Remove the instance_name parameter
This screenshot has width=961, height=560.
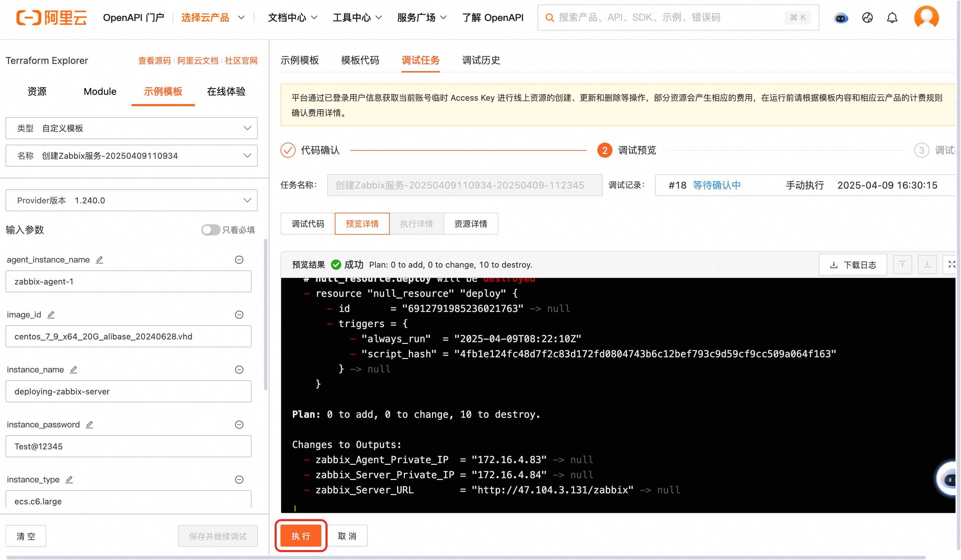coord(239,369)
